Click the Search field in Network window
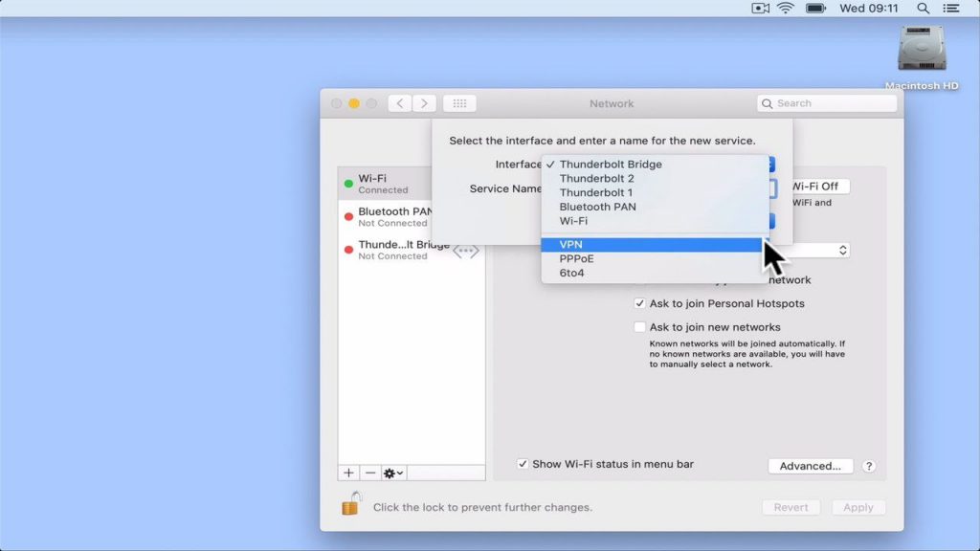980x551 pixels. click(826, 103)
